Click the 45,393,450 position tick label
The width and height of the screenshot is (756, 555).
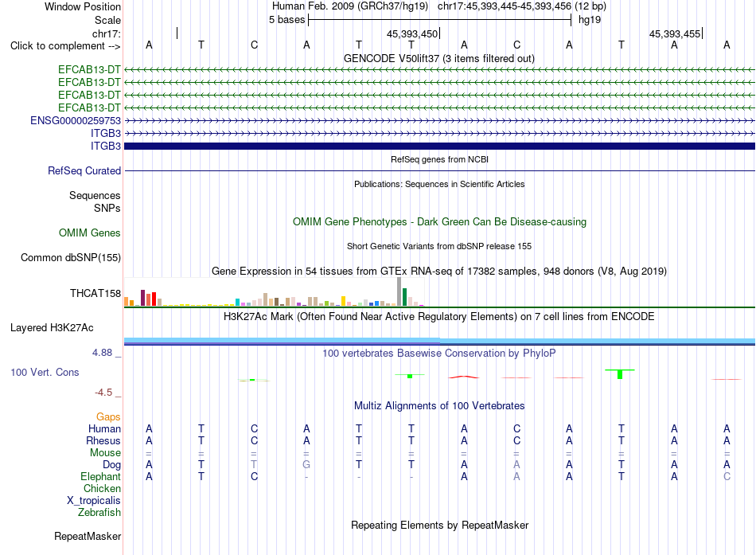[412, 33]
